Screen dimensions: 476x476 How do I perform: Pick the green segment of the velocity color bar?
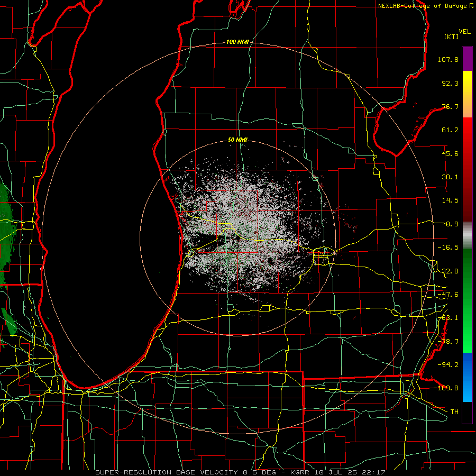click(x=467, y=300)
